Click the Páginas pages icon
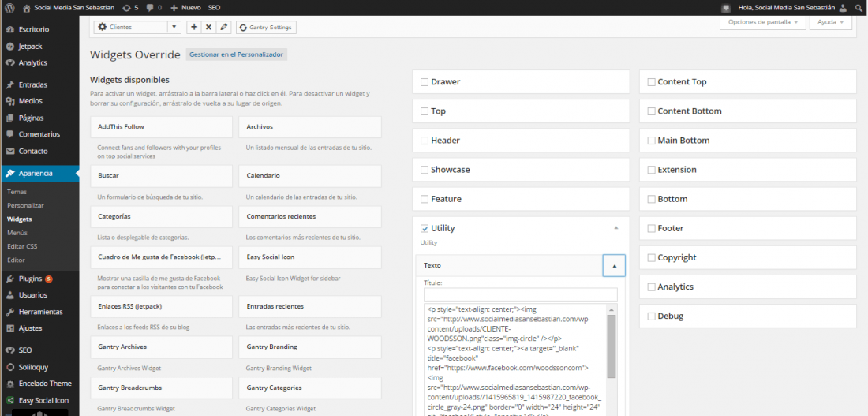Image resolution: width=868 pixels, height=416 pixels. [10, 118]
